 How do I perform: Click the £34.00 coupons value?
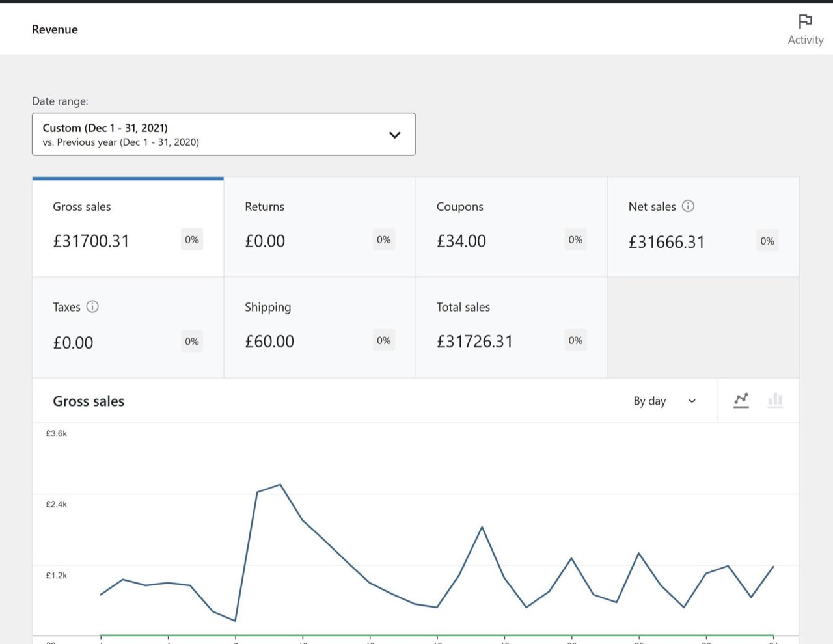coord(461,241)
